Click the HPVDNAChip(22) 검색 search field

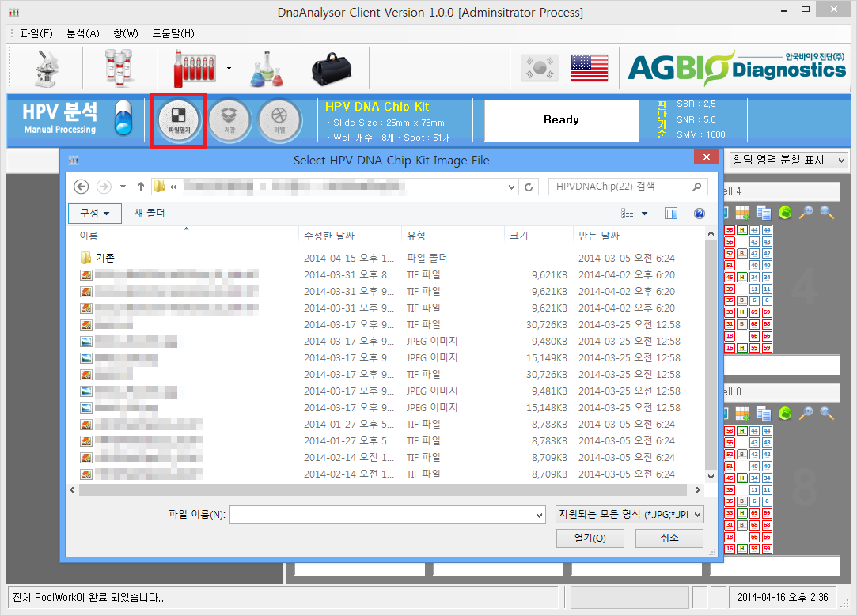click(628, 187)
